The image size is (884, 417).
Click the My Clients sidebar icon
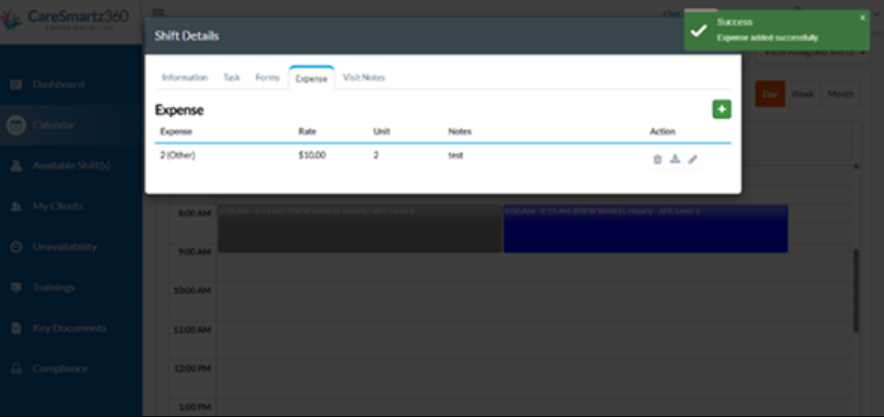[16, 206]
